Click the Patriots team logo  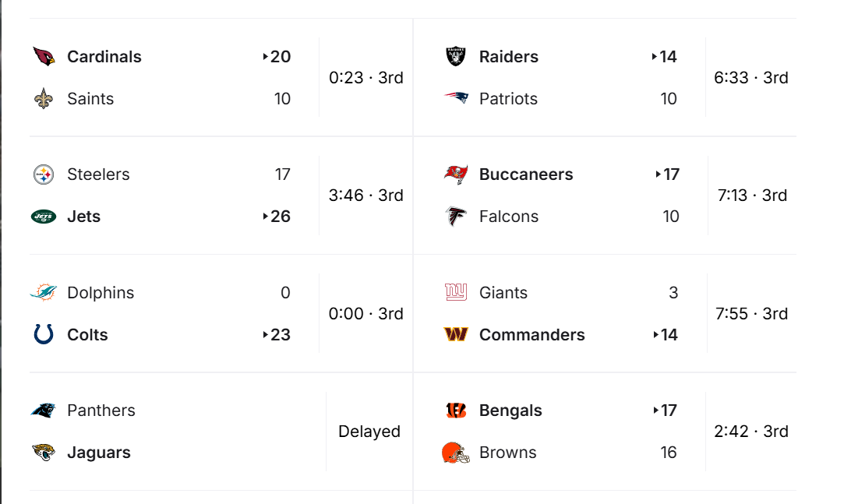click(x=456, y=99)
